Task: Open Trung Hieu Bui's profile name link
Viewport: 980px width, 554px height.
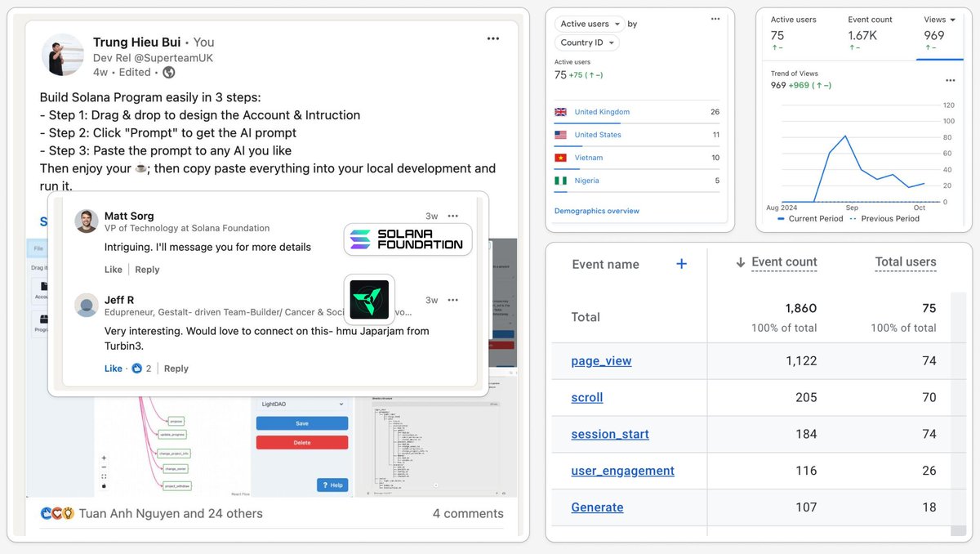Action: tap(137, 42)
